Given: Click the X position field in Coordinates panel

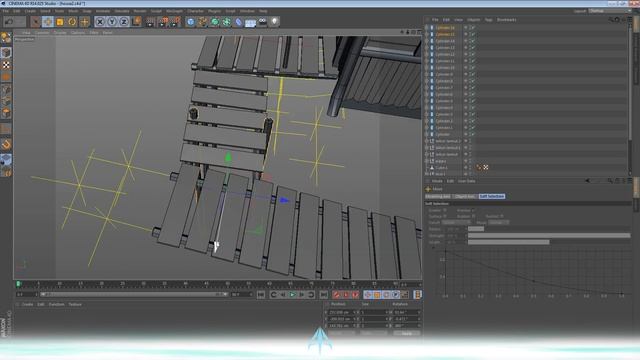Looking at the screenshot, I should pyautogui.click(x=341, y=312).
